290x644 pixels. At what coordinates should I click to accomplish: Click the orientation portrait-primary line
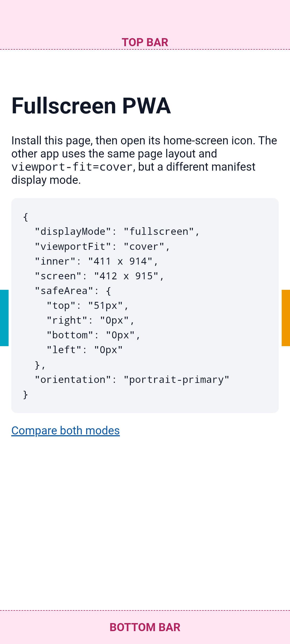(x=132, y=380)
